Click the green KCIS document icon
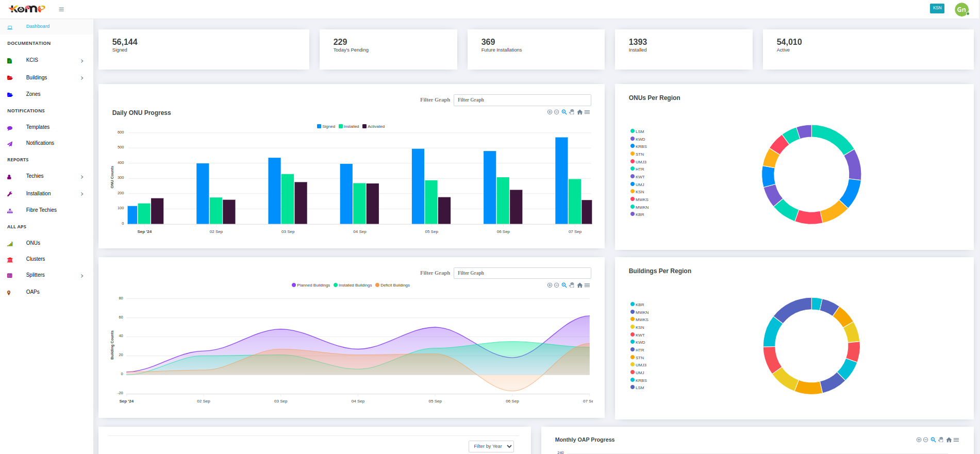Image resolution: width=980 pixels, height=454 pixels. [9, 61]
